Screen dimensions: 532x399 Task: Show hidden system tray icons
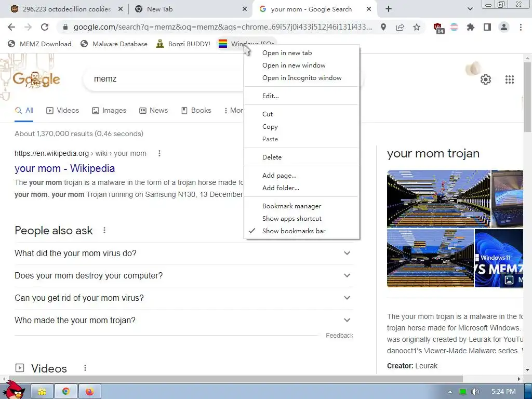tap(450, 392)
